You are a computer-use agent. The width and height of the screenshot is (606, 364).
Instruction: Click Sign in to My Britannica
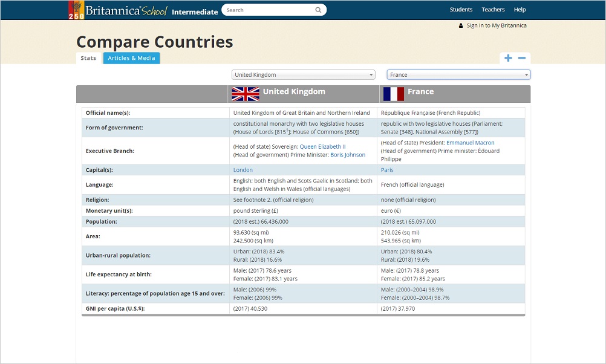click(x=497, y=26)
